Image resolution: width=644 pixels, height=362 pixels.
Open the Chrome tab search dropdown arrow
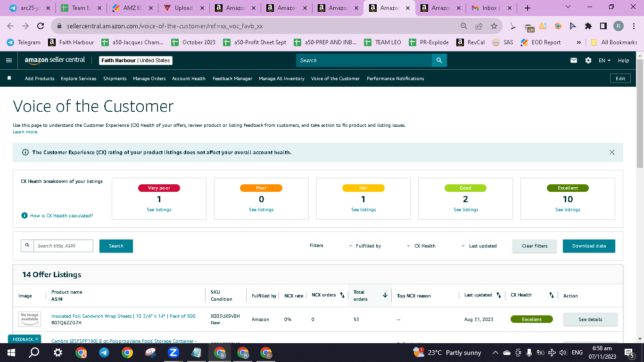click(568, 8)
